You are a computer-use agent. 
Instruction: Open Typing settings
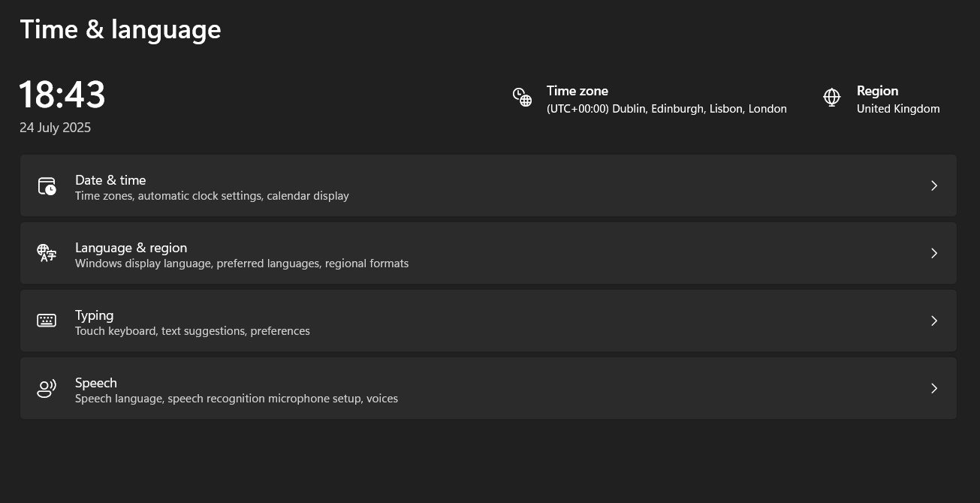tap(488, 321)
